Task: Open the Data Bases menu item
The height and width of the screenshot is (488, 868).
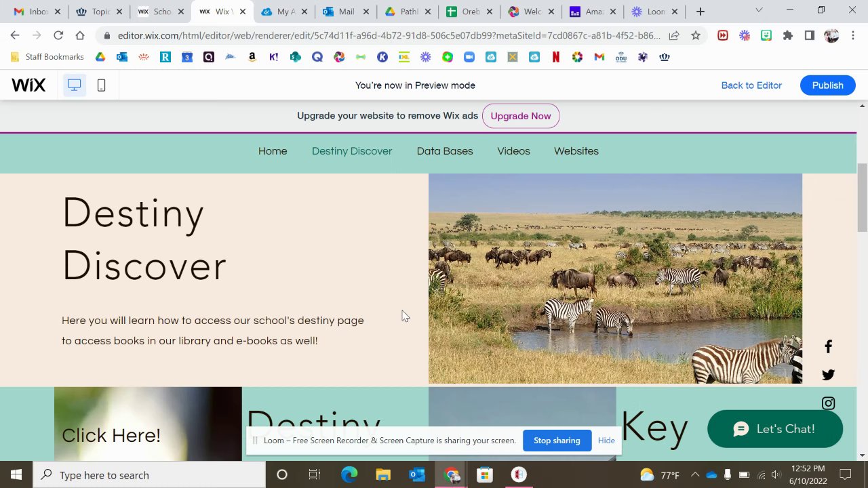Action: coord(445,151)
